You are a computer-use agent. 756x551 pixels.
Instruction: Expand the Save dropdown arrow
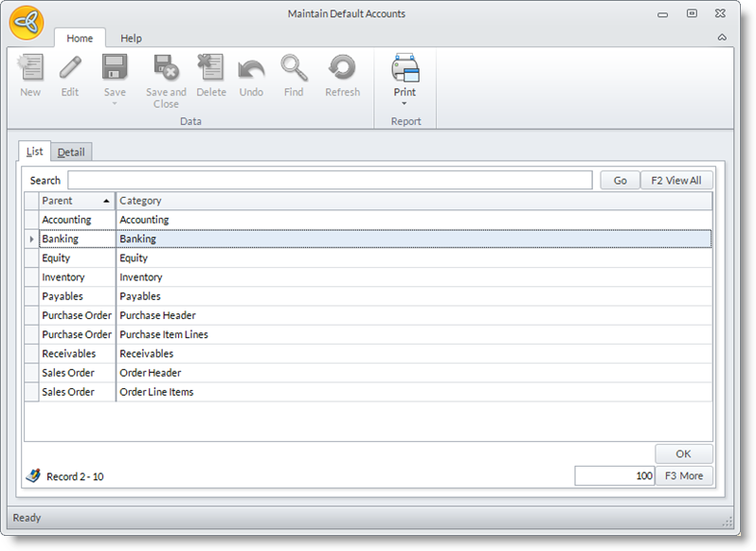[115, 103]
